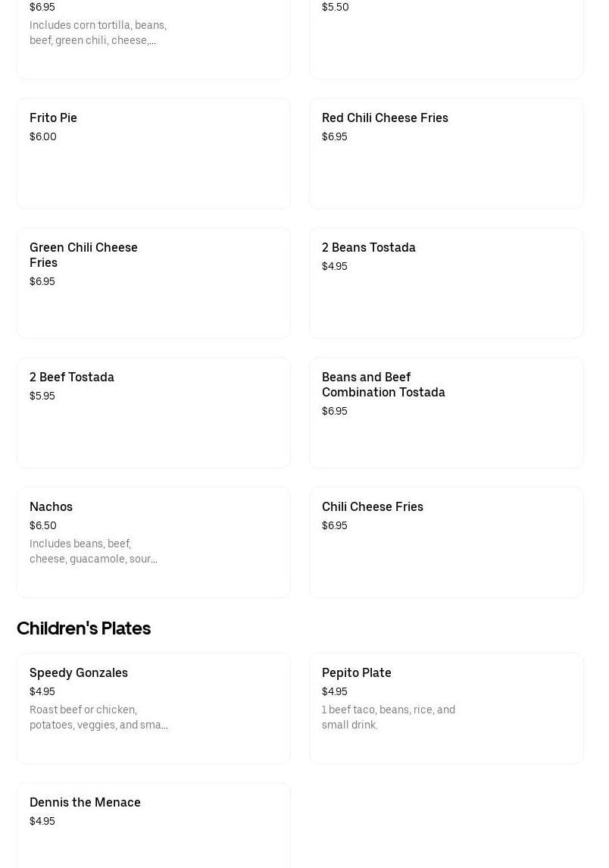Select the $5.50 item card at top right
Screen dimensions: 609x868
[446, 38]
